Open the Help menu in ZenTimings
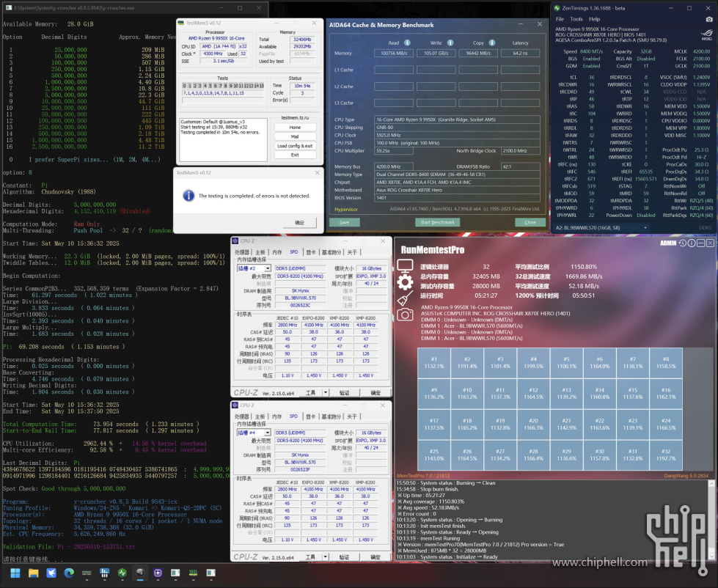The image size is (718, 588). 594,19
